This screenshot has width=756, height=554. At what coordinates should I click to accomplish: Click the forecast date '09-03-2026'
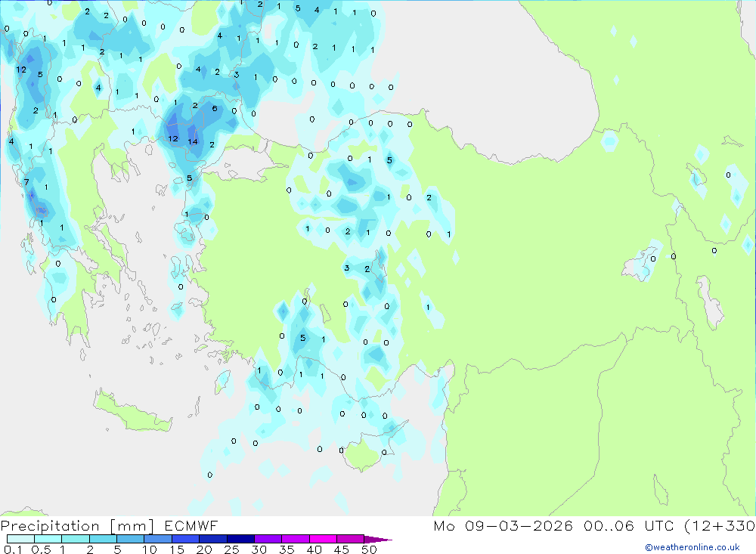tap(519, 526)
